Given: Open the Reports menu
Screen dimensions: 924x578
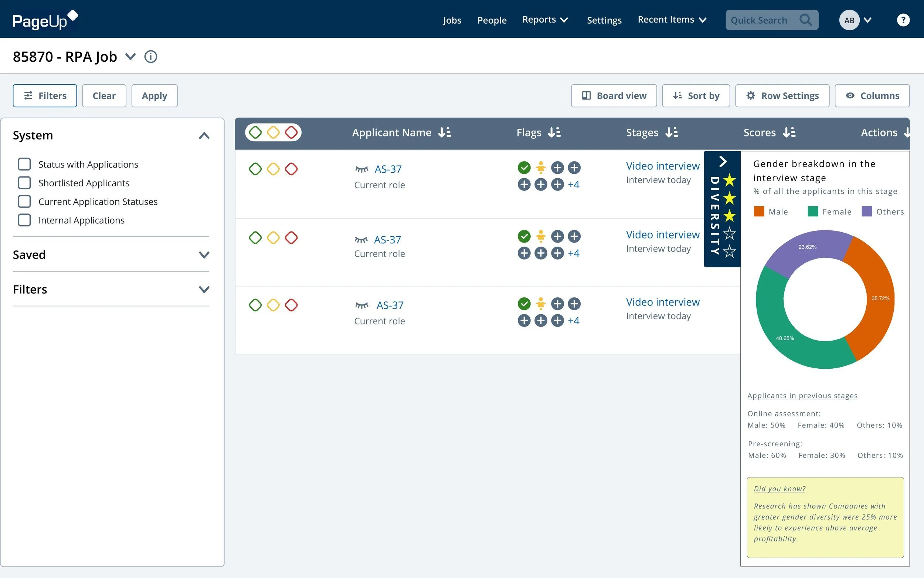Looking at the screenshot, I should (x=545, y=20).
